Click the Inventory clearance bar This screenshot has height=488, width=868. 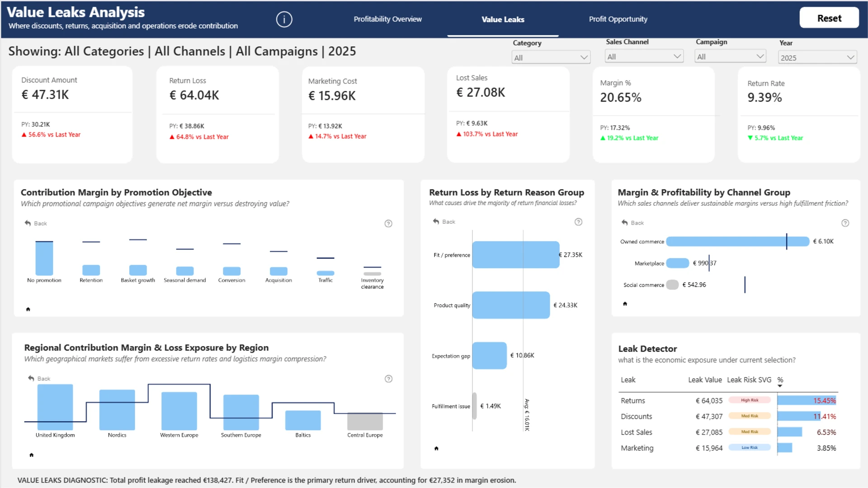pyautogui.click(x=373, y=274)
